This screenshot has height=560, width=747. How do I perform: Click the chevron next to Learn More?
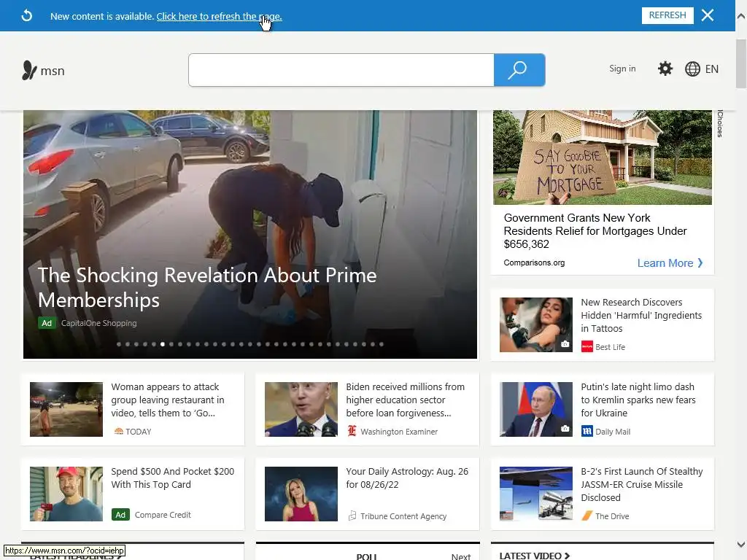click(700, 262)
